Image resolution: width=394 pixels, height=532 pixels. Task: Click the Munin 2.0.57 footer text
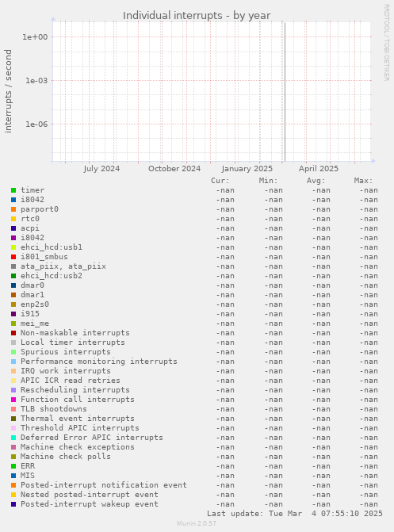(x=197, y=523)
